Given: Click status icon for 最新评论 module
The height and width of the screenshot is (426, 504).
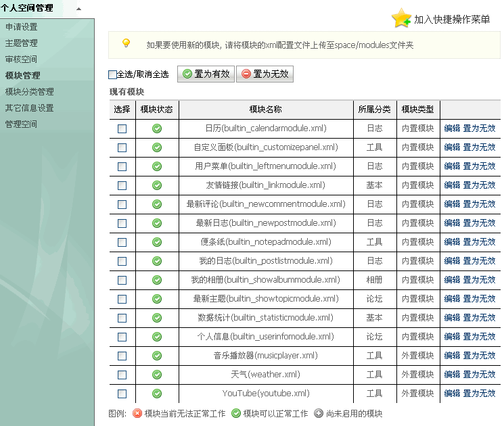Looking at the screenshot, I should (x=157, y=204).
